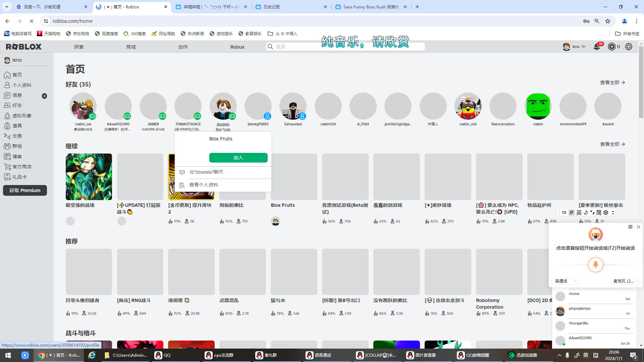Screen dimensions: 644x362
Task: Open Robux nav item
Action: (x=237, y=47)
